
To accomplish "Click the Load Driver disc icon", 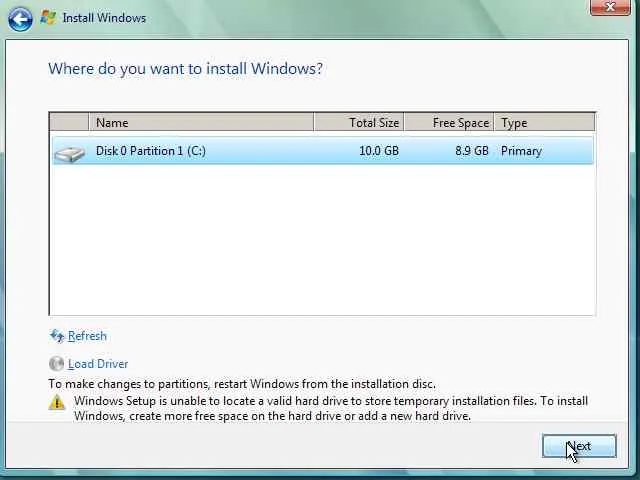I will 56,364.
